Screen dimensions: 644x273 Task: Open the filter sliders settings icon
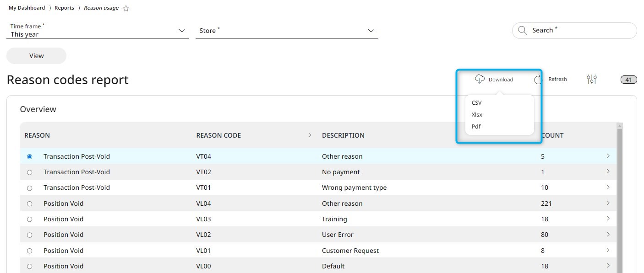[x=592, y=80]
